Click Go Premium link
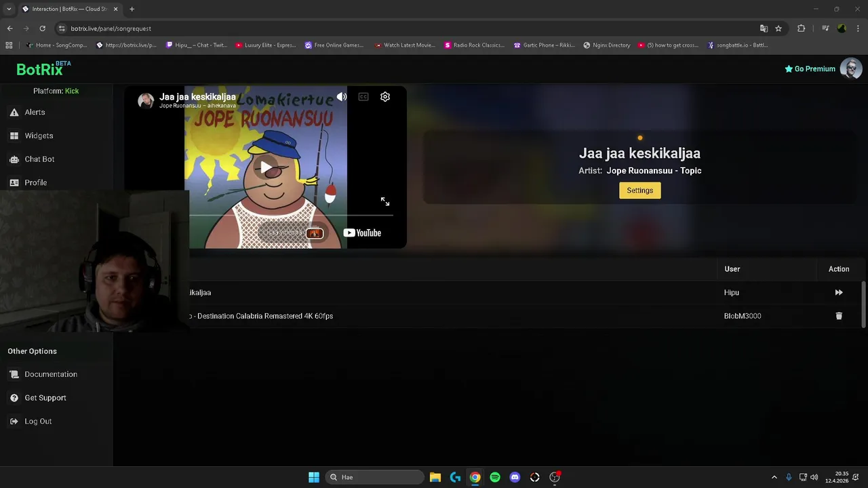The image size is (868, 488). click(810, 68)
